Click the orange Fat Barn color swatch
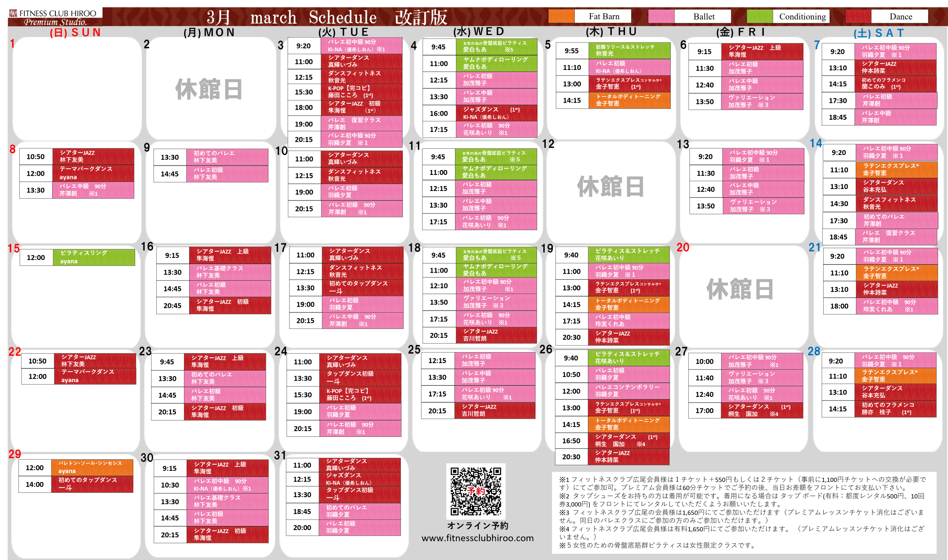Screen dimensions: 948x560 click(x=561, y=16)
